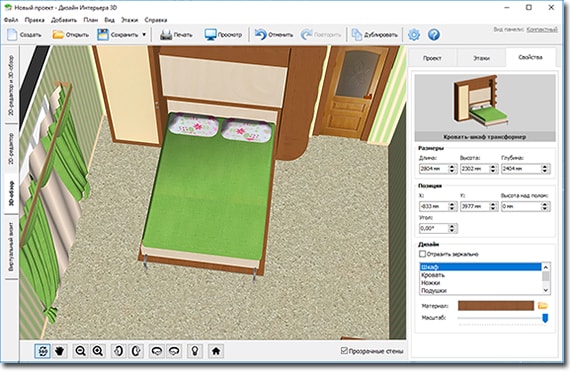570x371 pixels.
Task: Open settings gear icon in toolbar
Action: 414,35
